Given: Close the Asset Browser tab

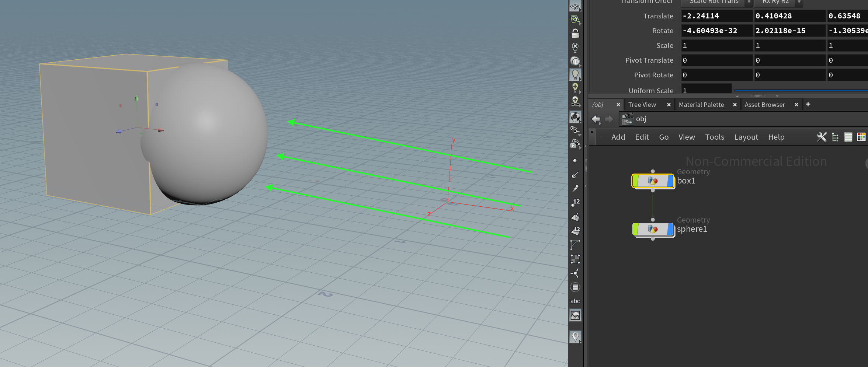Looking at the screenshot, I should 796,105.
